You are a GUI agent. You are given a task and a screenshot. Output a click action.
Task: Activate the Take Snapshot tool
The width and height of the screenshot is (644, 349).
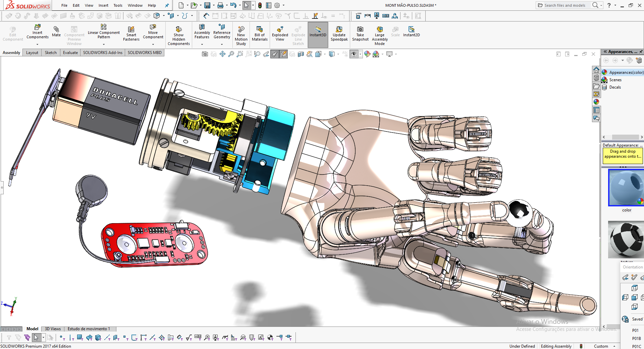click(360, 34)
